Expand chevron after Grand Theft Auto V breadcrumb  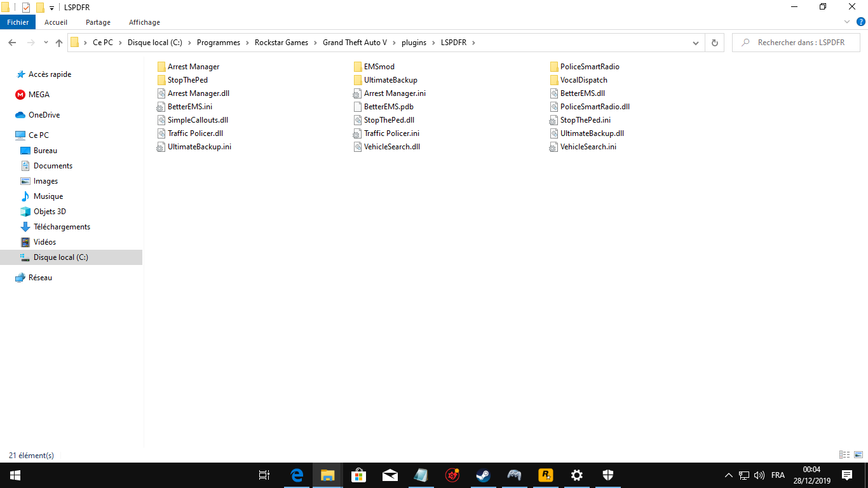[x=394, y=43]
